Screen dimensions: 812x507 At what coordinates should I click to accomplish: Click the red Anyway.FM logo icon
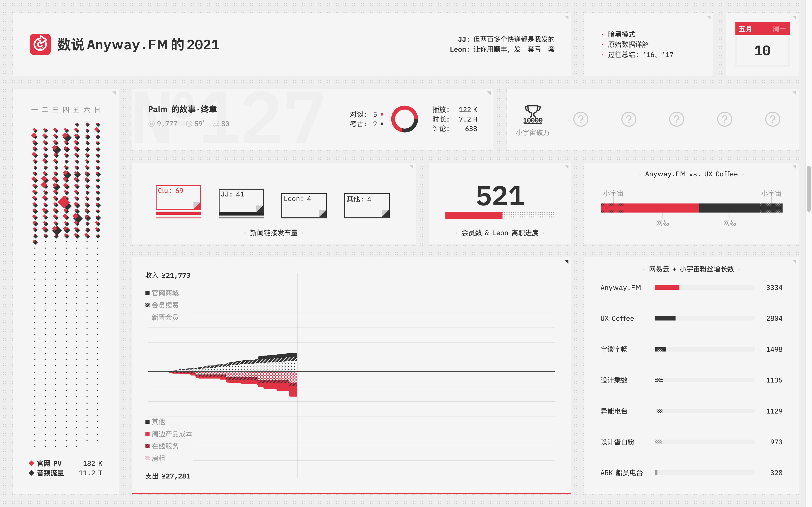coord(40,44)
